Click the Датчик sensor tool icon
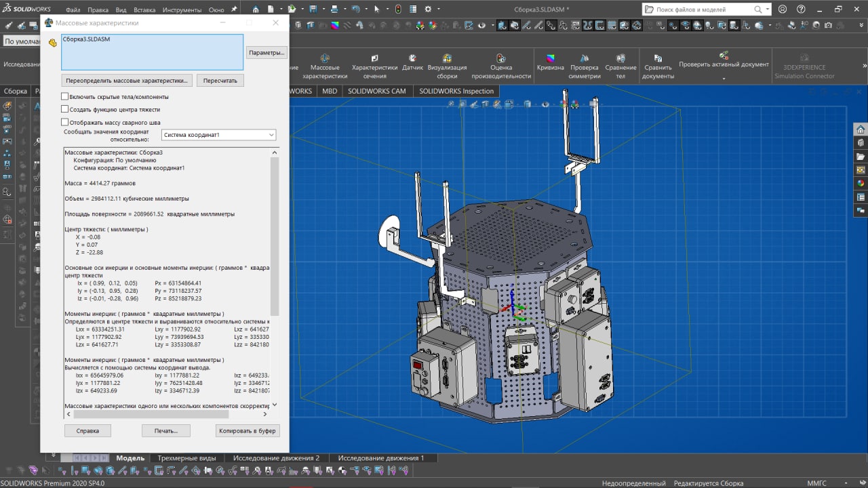The width and height of the screenshot is (868, 488). tap(412, 59)
